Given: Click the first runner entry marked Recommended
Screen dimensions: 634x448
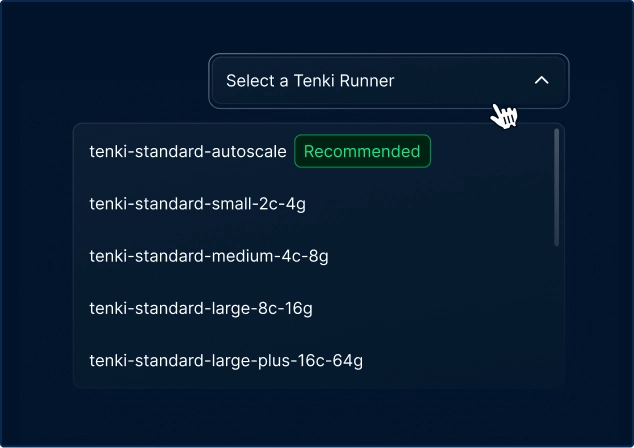Looking at the screenshot, I should [188, 152].
